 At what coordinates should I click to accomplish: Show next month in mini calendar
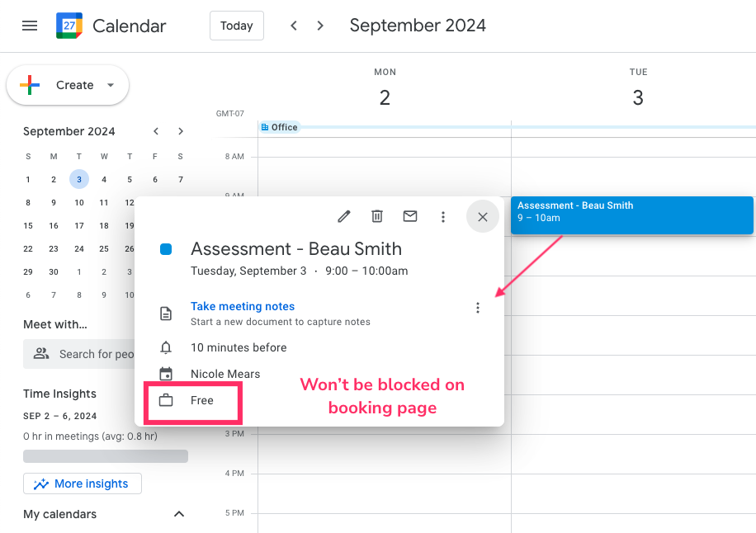point(181,131)
